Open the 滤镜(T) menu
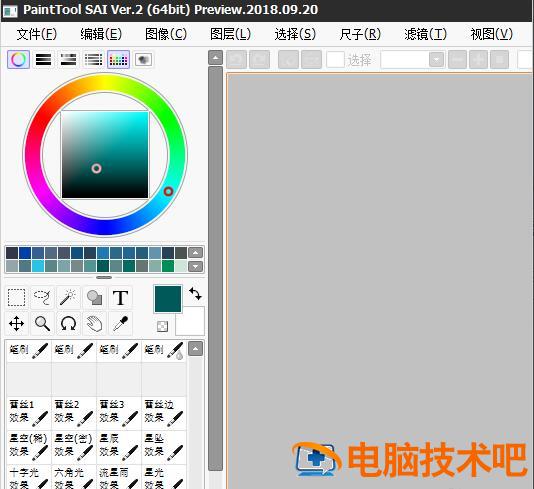 click(x=425, y=34)
